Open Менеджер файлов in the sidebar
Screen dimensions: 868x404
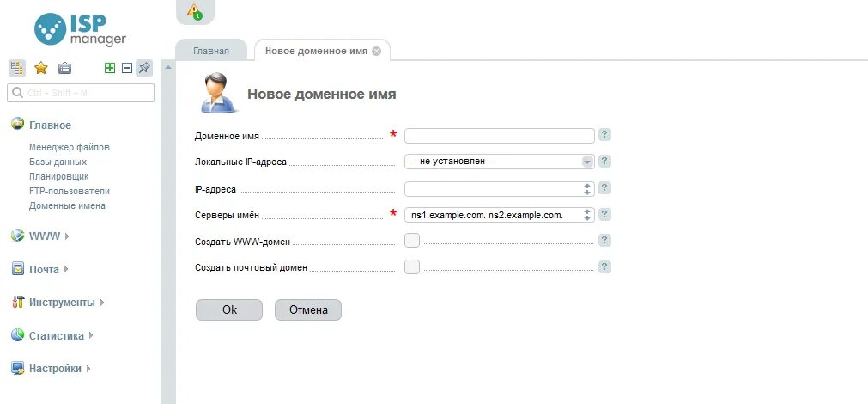pyautogui.click(x=70, y=147)
